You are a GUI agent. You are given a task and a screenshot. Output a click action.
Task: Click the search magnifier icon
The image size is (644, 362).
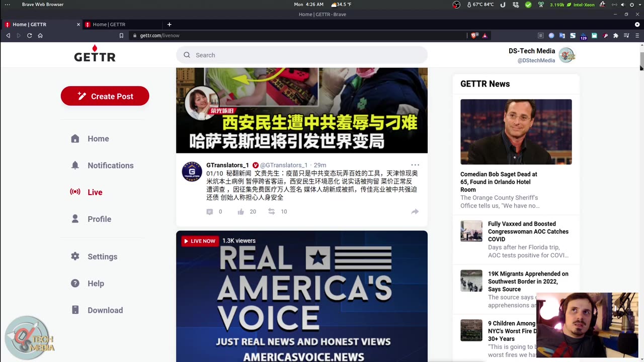187,55
